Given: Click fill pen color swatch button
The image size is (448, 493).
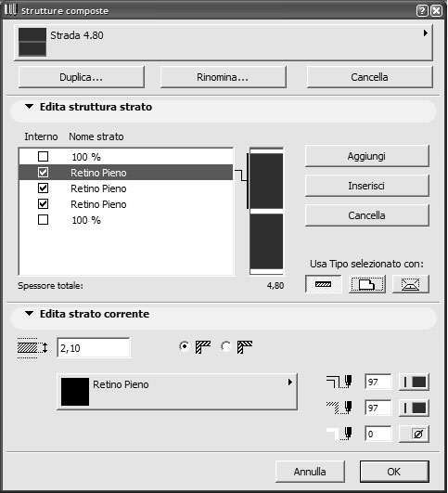Looking at the screenshot, I should point(414,408).
